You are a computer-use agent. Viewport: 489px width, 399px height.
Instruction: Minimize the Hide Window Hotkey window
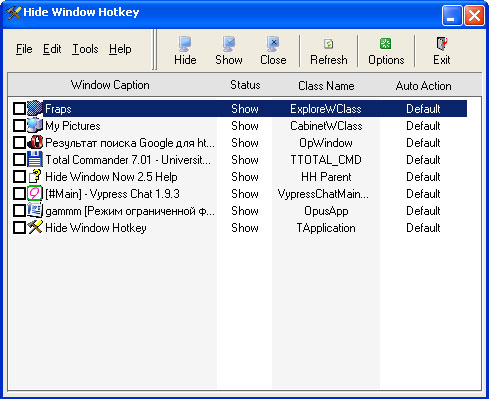click(452, 15)
